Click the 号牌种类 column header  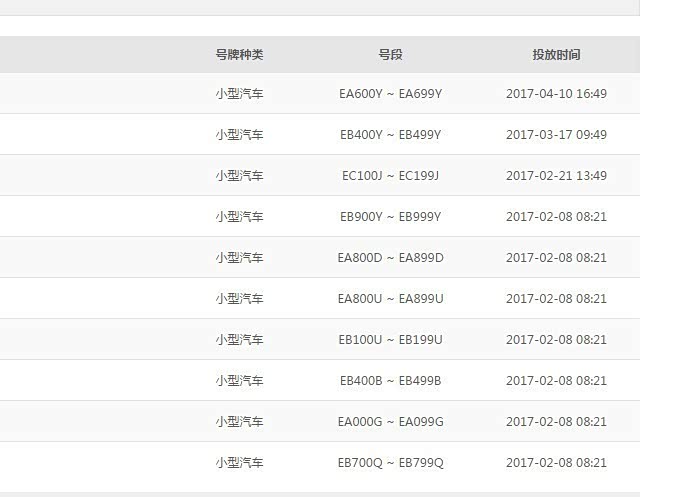[239, 55]
